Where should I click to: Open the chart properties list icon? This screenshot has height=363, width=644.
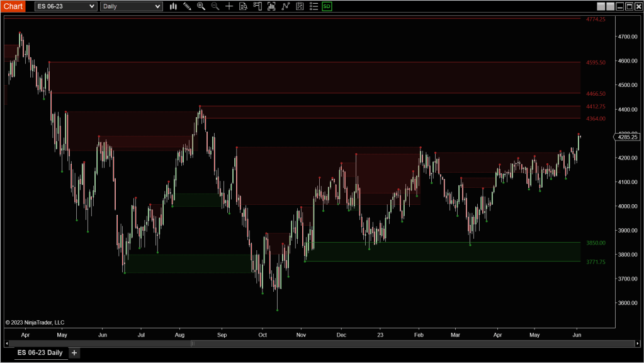point(313,6)
